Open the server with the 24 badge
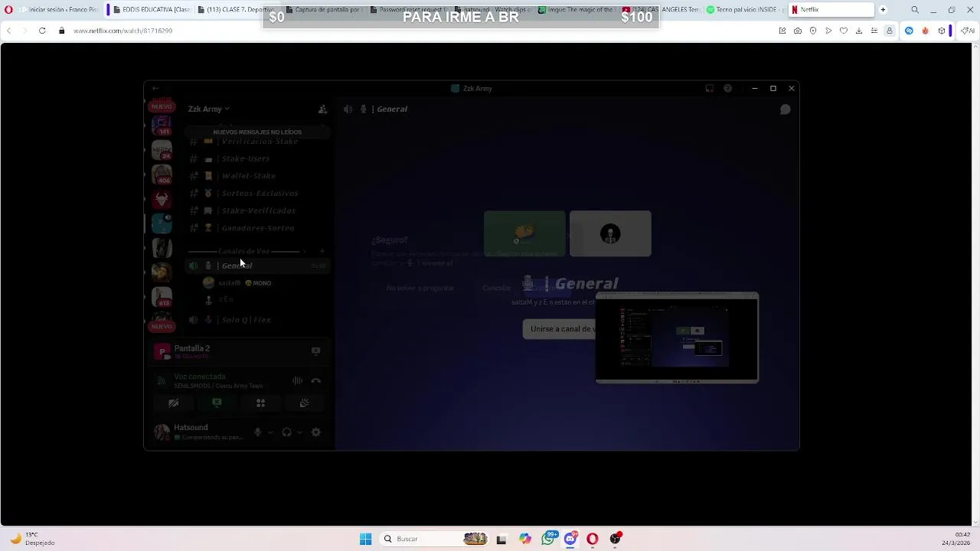The height and width of the screenshot is (551, 980). tap(162, 149)
